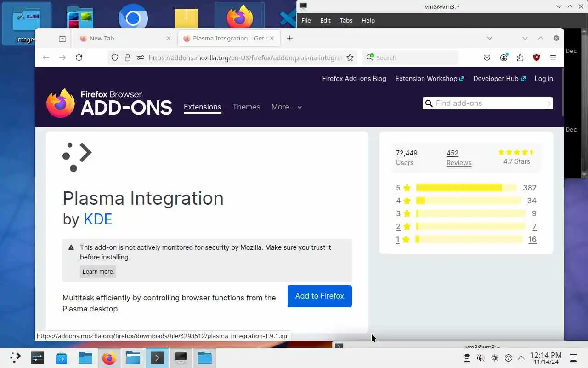Open the display brightness tray icon
This screenshot has width=588, height=368.
click(494, 358)
